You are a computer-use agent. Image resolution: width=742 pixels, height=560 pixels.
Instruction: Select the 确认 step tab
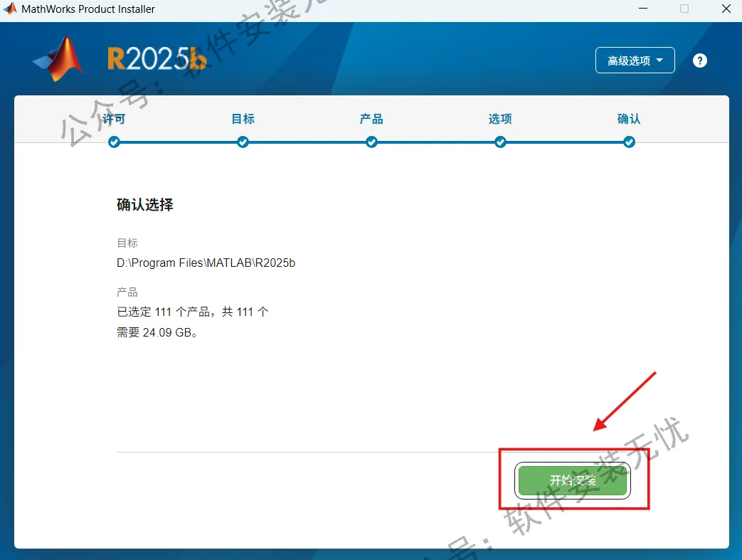click(629, 119)
